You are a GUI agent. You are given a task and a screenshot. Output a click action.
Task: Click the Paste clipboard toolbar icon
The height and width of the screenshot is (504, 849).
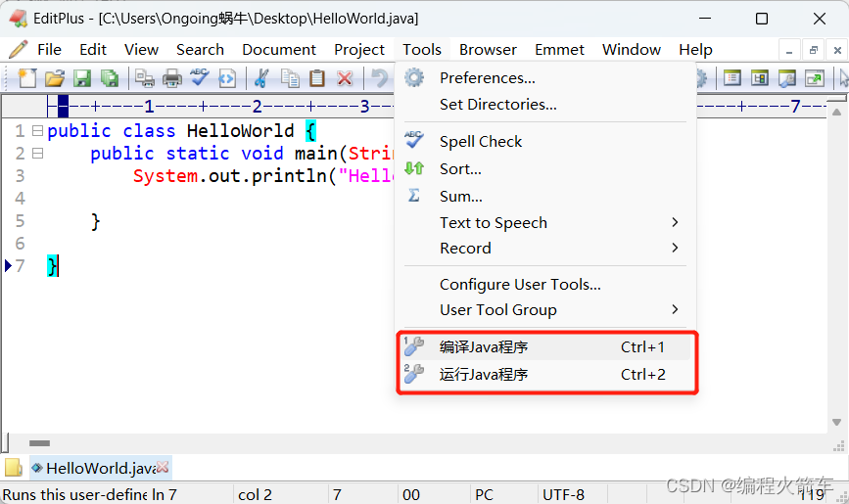[x=317, y=78]
